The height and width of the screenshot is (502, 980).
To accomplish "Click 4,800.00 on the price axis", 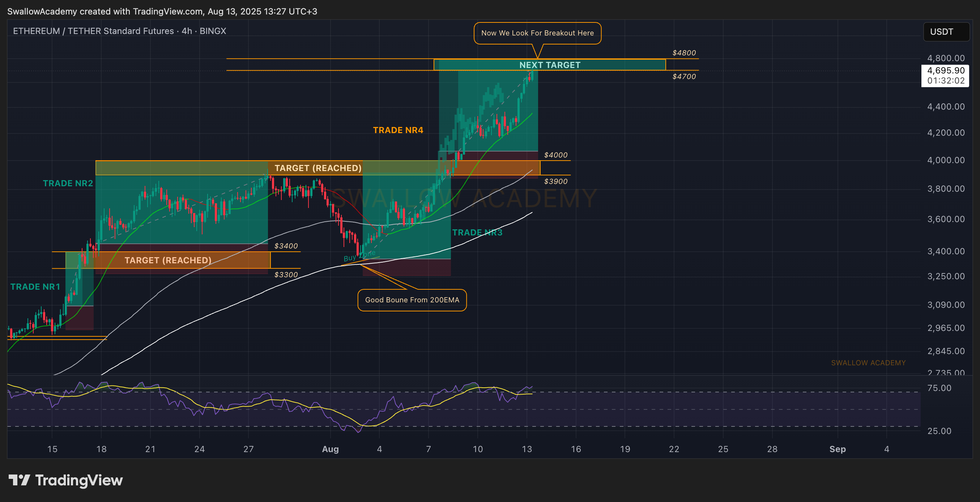I will 946,58.
